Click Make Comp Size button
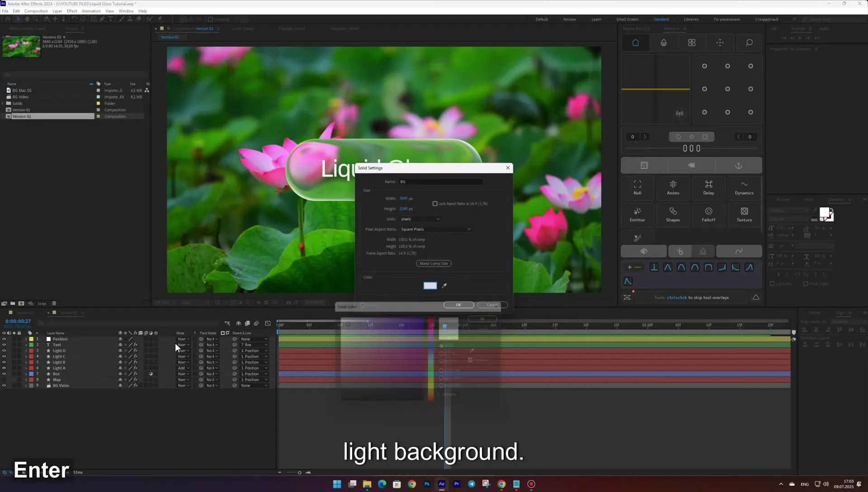The image size is (868, 492). (x=434, y=264)
